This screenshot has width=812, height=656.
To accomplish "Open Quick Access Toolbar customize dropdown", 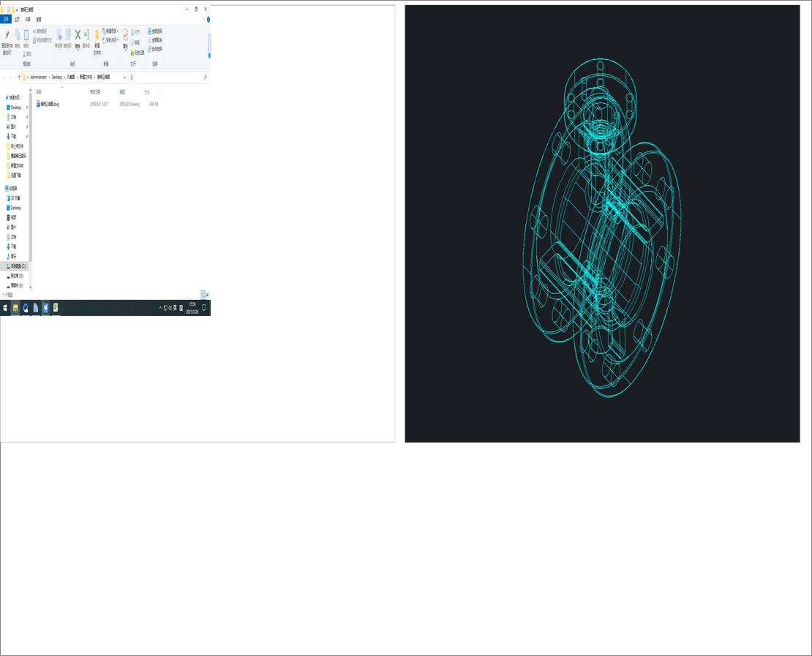I will coord(17,10).
